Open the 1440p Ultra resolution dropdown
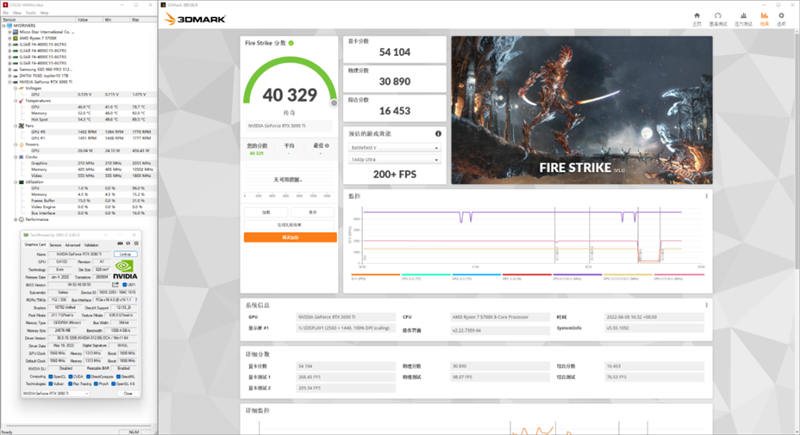The height and width of the screenshot is (435, 800). coord(394,160)
